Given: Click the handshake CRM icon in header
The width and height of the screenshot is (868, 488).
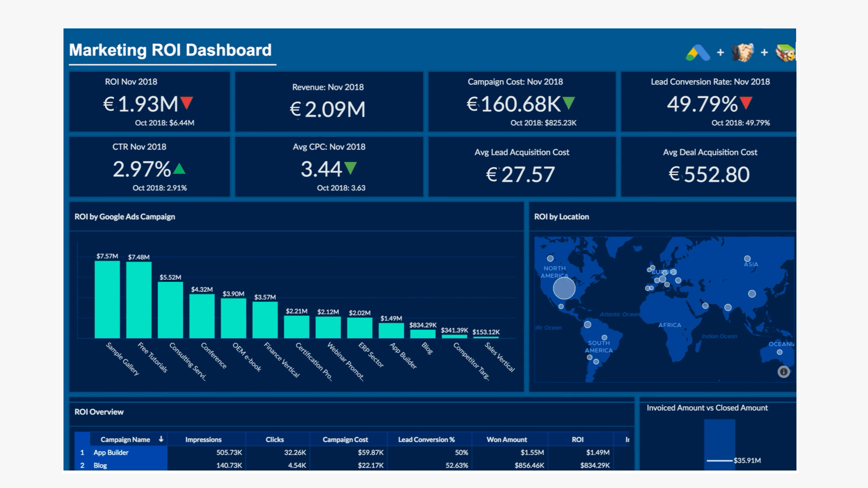Looking at the screenshot, I should tap(743, 52).
